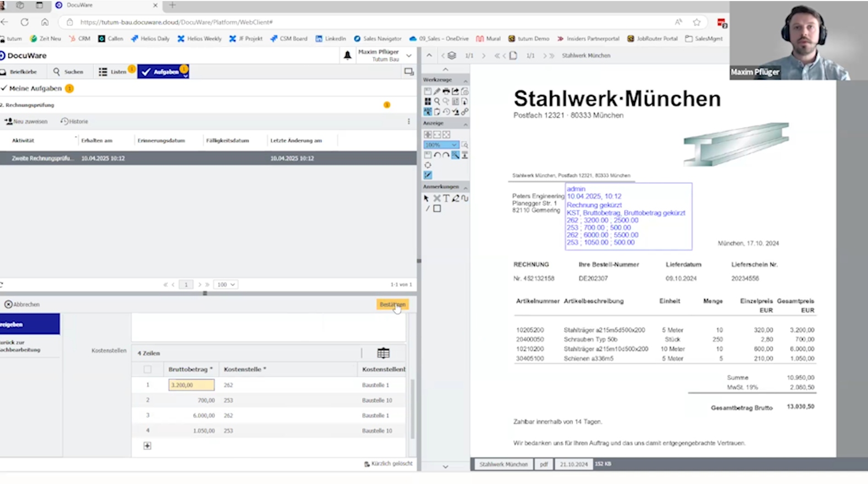868x484 pixels.
Task: Toggle the highlighted OCR text tool in Werkzeuge
Action: 428,112
